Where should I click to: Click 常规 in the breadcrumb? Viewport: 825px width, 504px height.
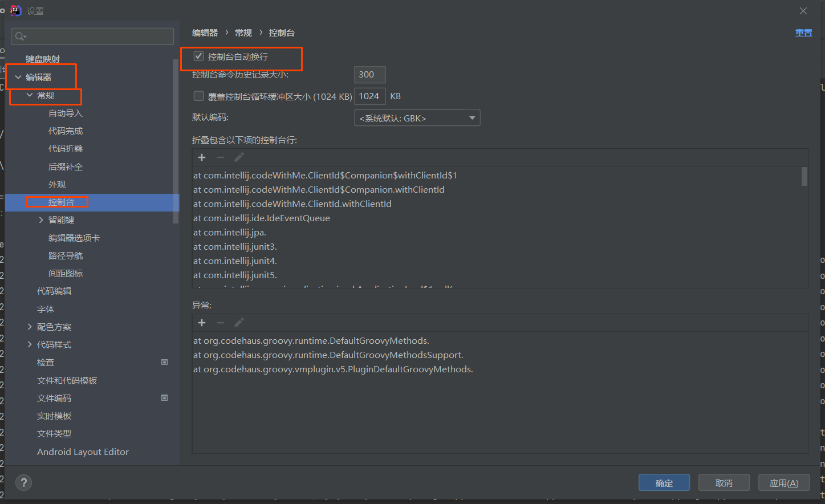[x=243, y=32]
